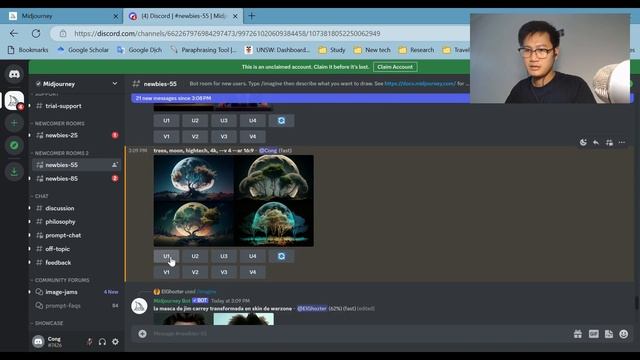Toggle microphone mute in user panel
This screenshot has width=640, height=360.
tap(89, 342)
